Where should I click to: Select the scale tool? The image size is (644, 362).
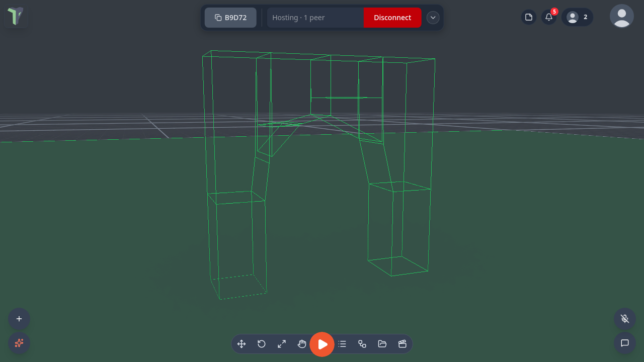click(282, 344)
